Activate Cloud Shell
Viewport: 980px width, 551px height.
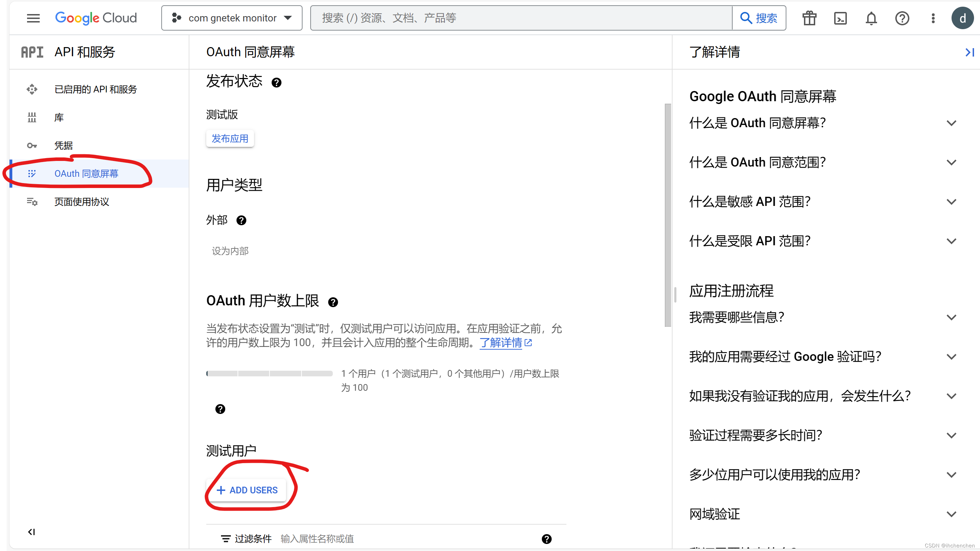(x=841, y=18)
